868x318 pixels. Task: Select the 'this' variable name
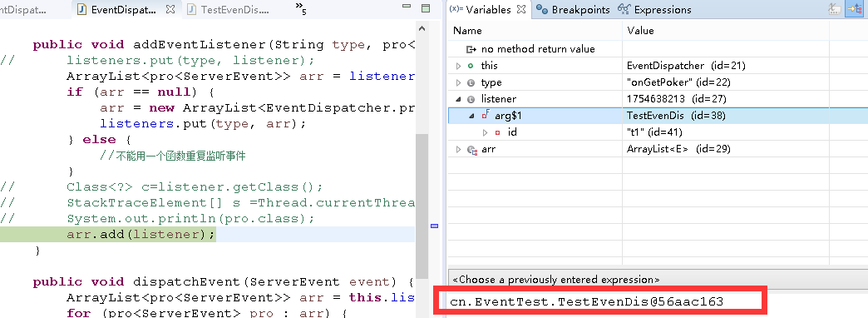(490, 66)
